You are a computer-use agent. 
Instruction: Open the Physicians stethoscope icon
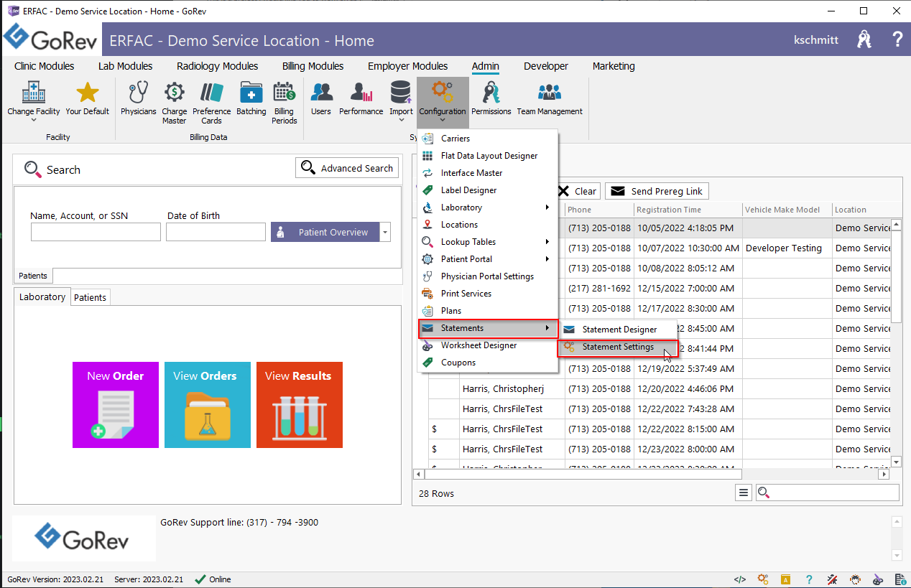click(x=138, y=93)
